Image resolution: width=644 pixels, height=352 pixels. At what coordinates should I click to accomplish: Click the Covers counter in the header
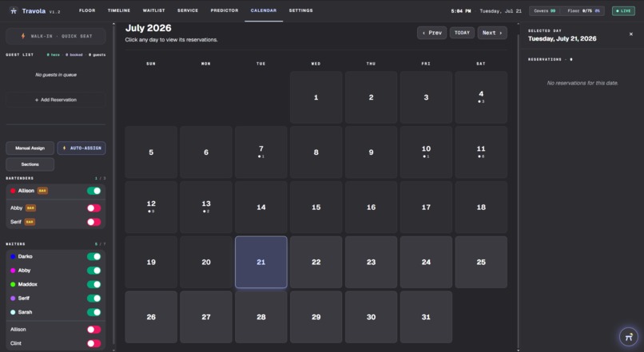point(545,11)
